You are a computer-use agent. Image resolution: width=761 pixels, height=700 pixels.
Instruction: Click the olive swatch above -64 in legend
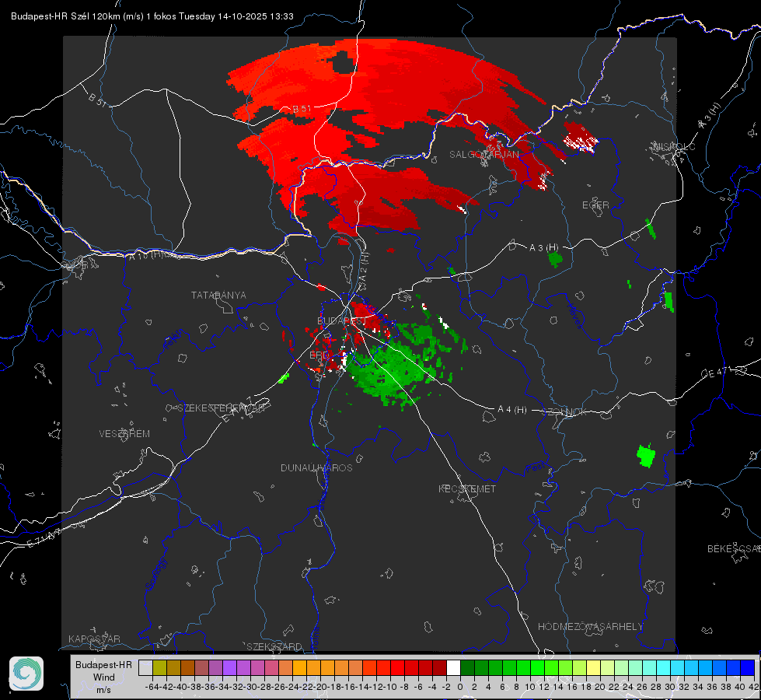[x=159, y=668]
